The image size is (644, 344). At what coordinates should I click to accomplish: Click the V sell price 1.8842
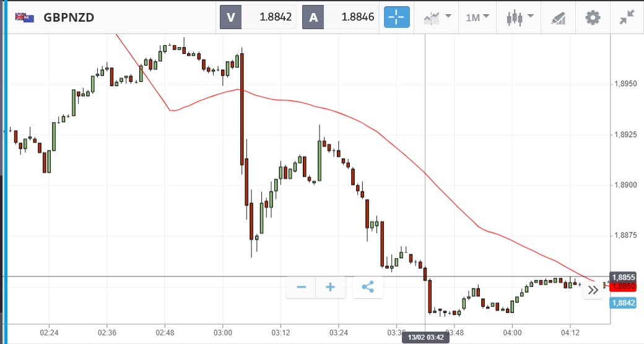(258, 17)
